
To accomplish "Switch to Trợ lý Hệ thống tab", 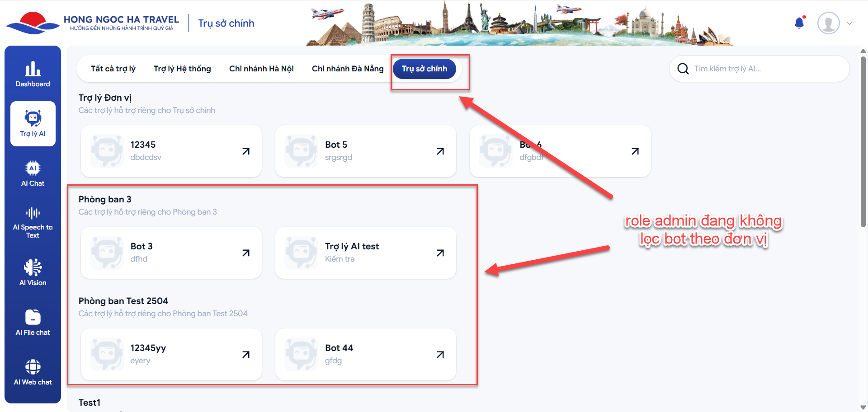I will click(182, 69).
